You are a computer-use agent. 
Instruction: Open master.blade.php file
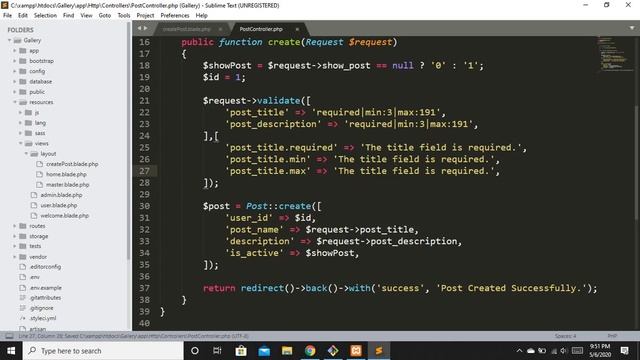point(67,184)
